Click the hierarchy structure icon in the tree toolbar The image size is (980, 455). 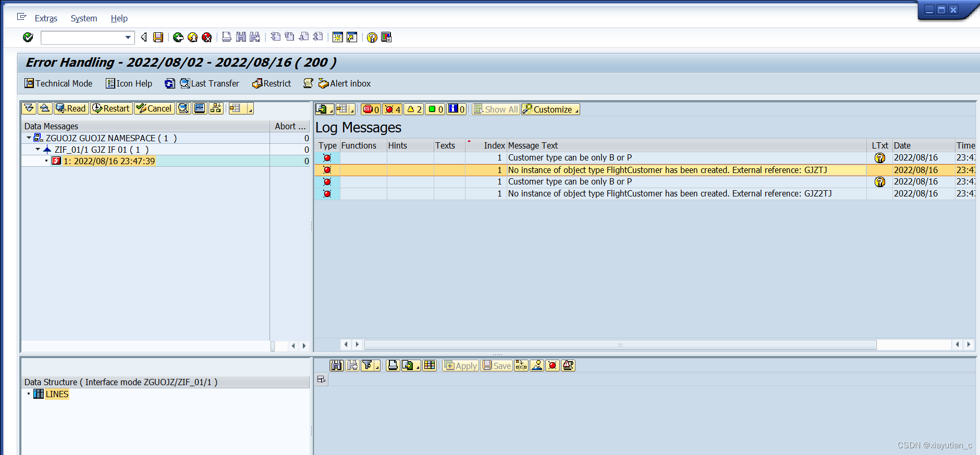[216, 108]
